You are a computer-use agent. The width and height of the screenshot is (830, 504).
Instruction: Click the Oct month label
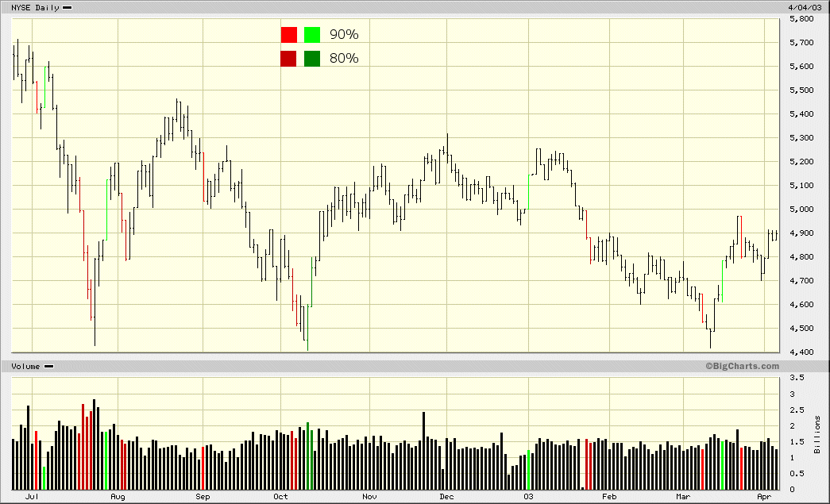(x=280, y=497)
